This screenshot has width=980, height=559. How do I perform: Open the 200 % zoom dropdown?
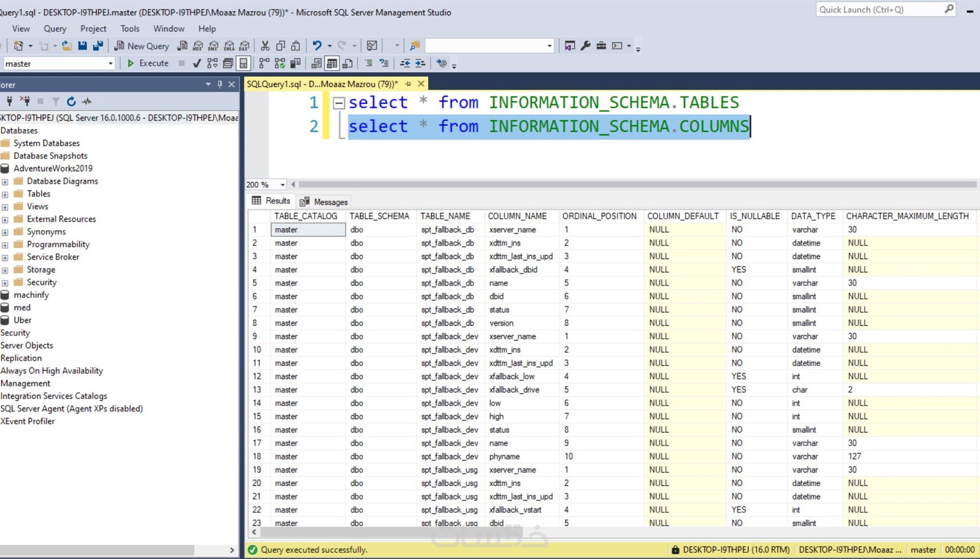click(x=282, y=185)
